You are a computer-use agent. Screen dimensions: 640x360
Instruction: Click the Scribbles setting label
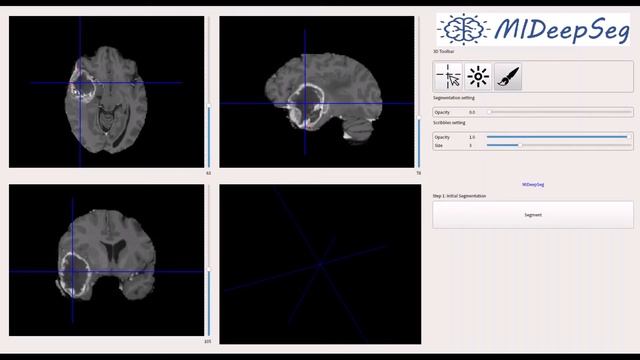pos(449,123)
